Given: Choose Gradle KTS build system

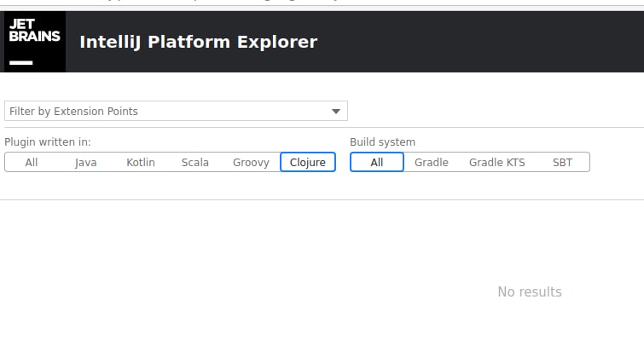Looking at the screenshot, I should point(497,162).
